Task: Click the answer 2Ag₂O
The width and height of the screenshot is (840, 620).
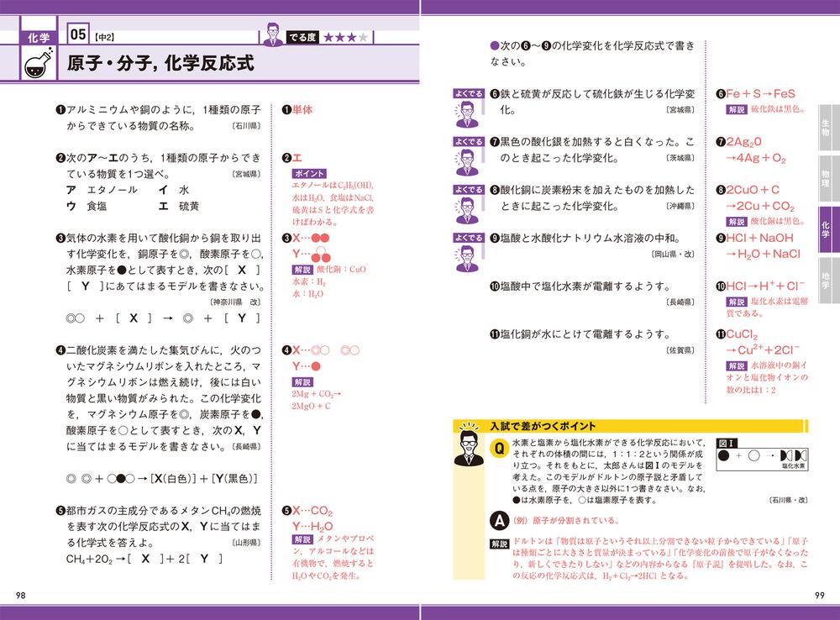Action: click(x=743, y=142)
